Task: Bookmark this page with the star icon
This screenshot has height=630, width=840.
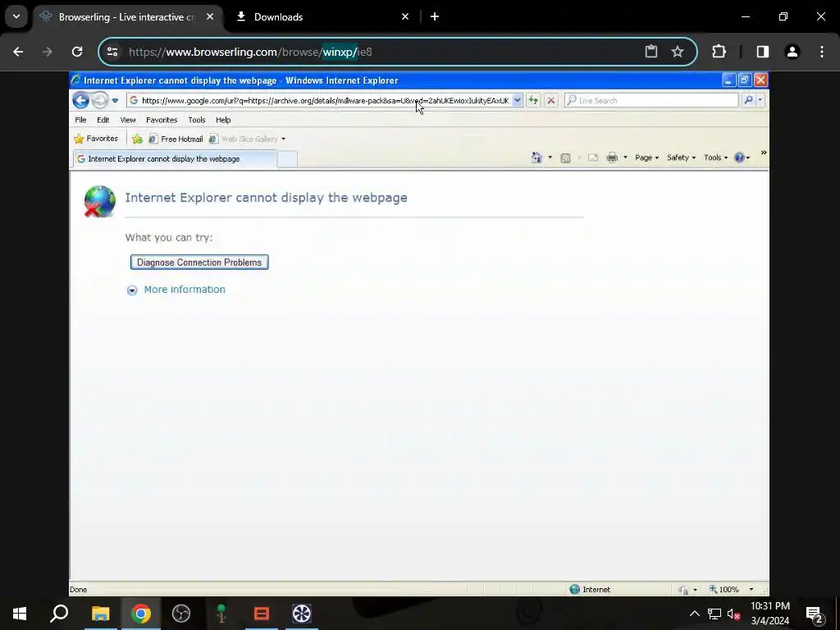Action: point(678,52)
